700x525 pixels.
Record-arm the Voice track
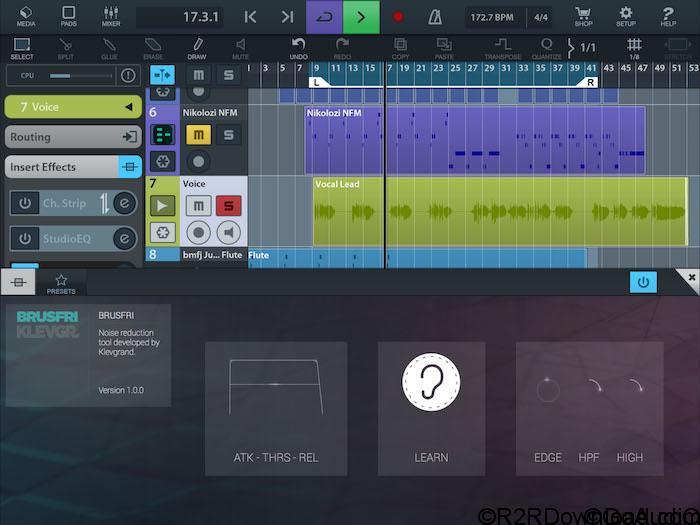point(199,232)
